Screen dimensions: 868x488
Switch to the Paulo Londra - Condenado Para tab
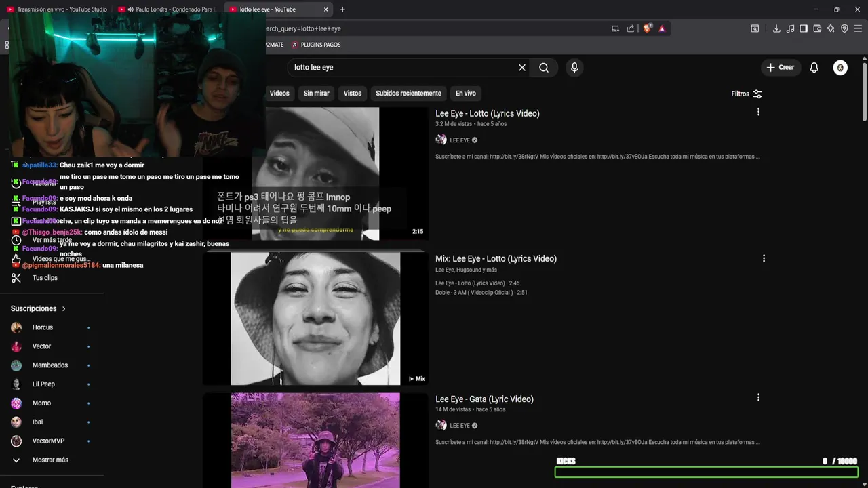(168, 9)
